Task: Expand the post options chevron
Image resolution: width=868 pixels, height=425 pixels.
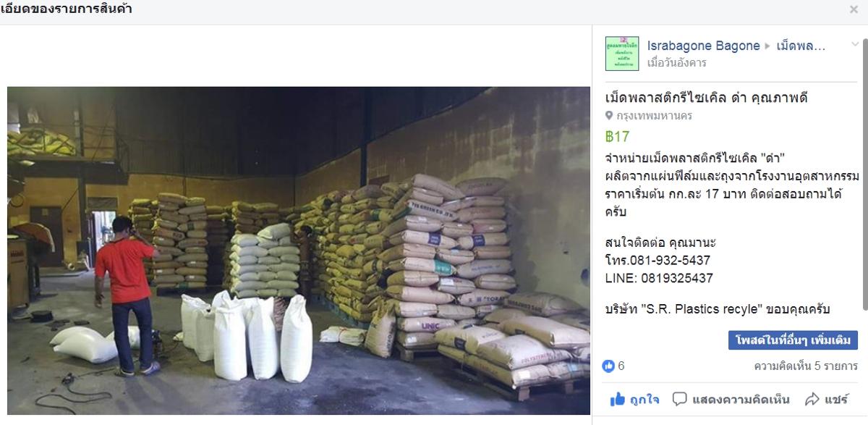Action: coord(855,44)
